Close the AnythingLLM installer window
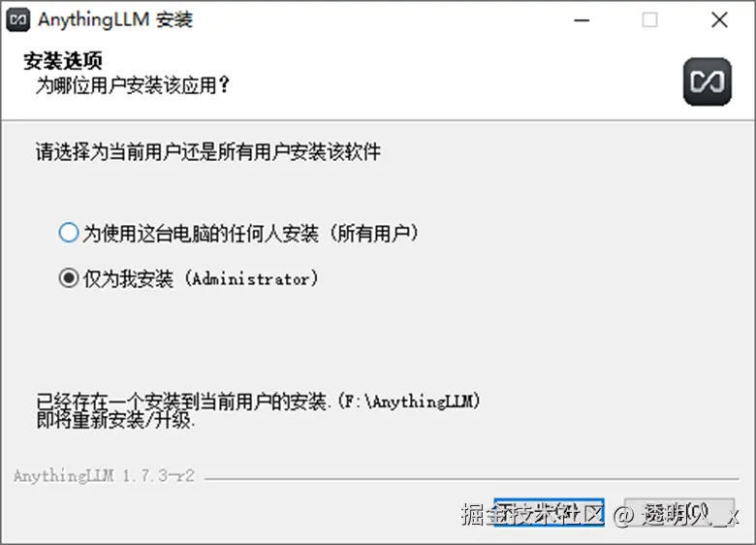Screen dimensions: 756x545 pyautogui.click(x=719, y=19)
